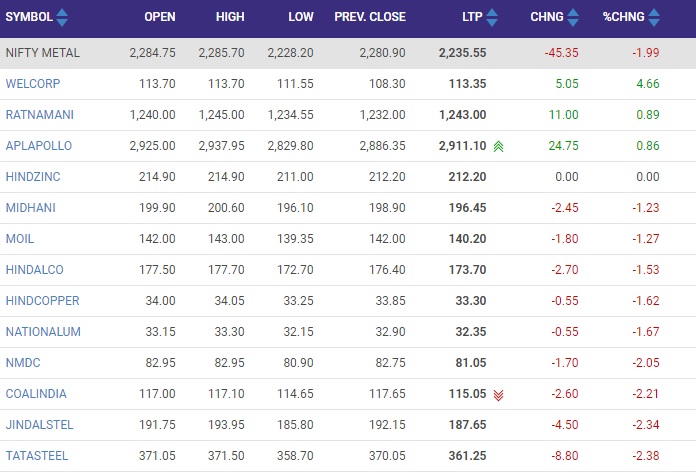Open COALINDIA stock page
The width and height of the screenshot is (696, 472).
coord(36,394)
